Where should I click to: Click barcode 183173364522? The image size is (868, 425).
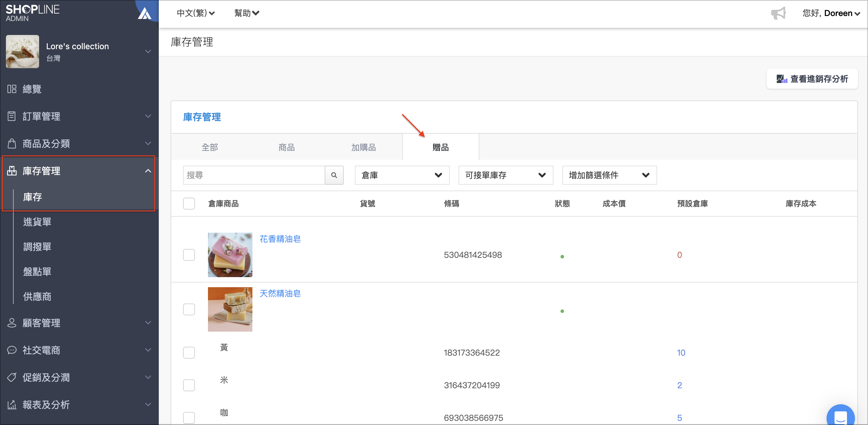tap(472, 353)
